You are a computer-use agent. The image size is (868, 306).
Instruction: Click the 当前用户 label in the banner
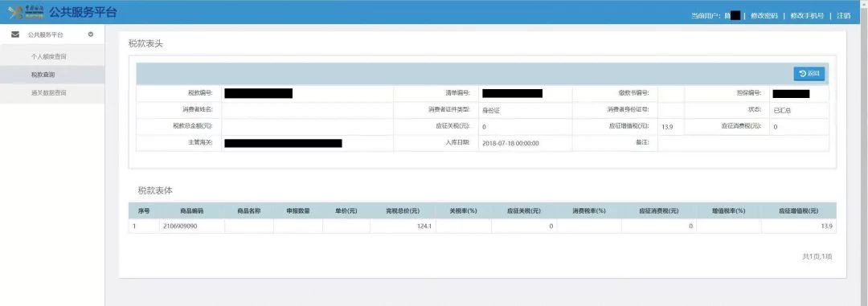[706, 15]
